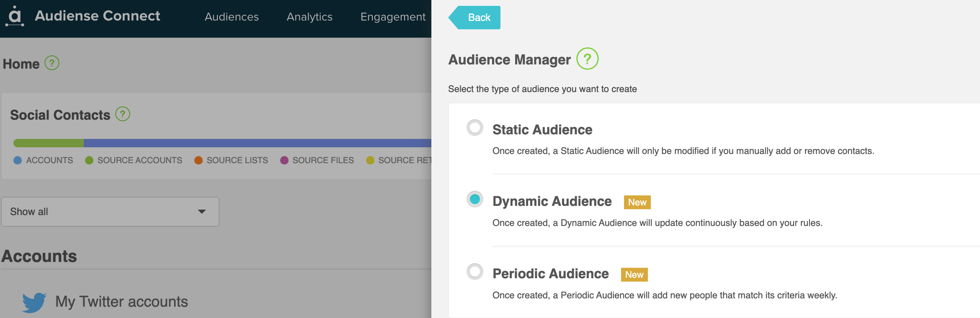Viewport: 980px width, 318px height.
Task: Expand the Show all dropdown
Action: click(x=110, y=212)
